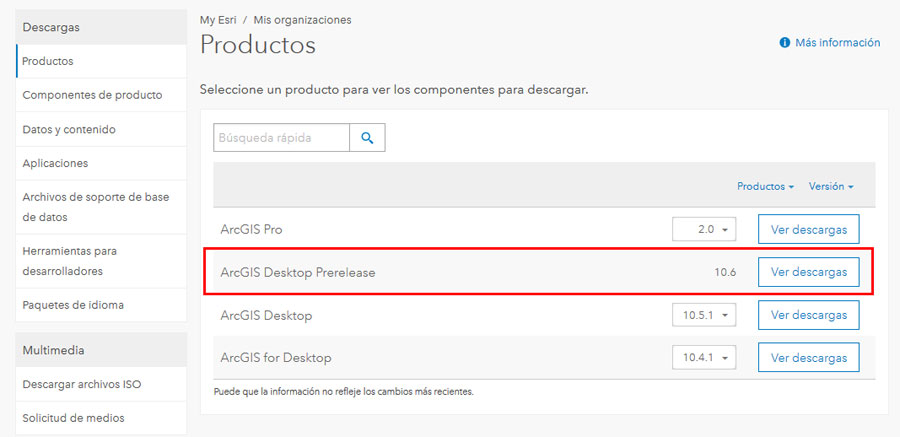Click the ArcGIS Desktop product name
The width and height of the screenshot is (900, 437).
[266, 315]
